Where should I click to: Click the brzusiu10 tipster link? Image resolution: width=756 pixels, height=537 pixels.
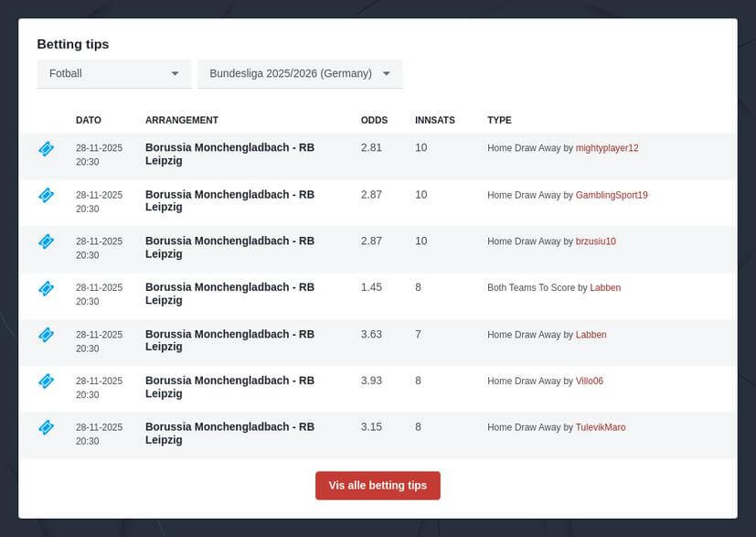[x=594, y=242]
